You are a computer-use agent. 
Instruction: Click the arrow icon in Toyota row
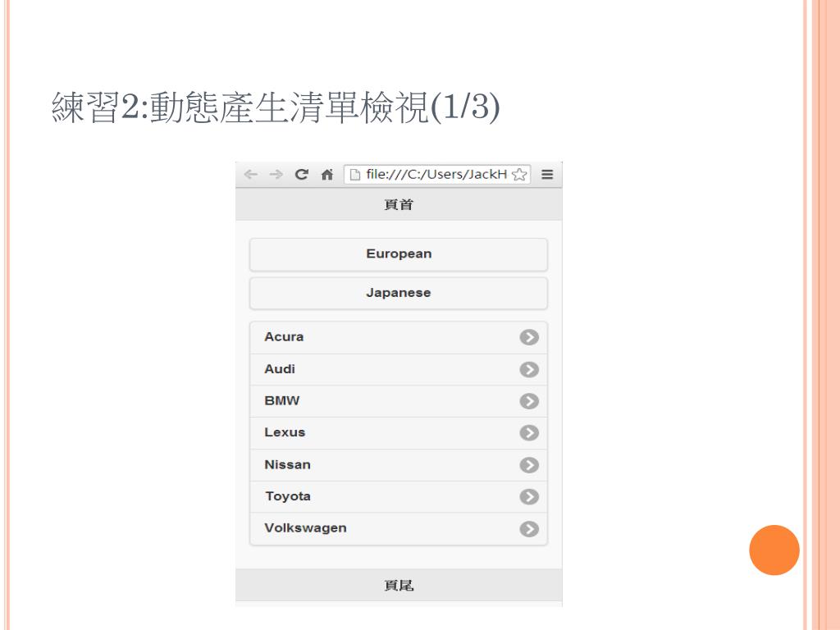pos(529,496)
